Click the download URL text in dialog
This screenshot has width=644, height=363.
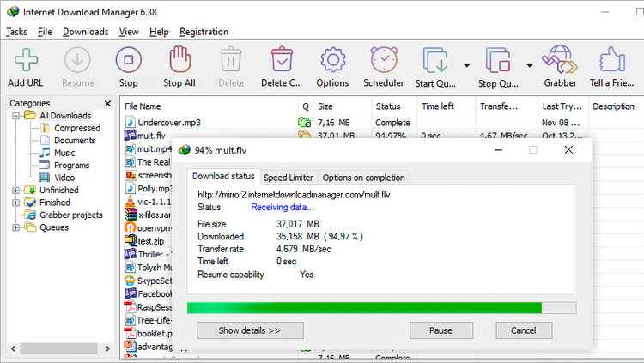tap(294, 195)
